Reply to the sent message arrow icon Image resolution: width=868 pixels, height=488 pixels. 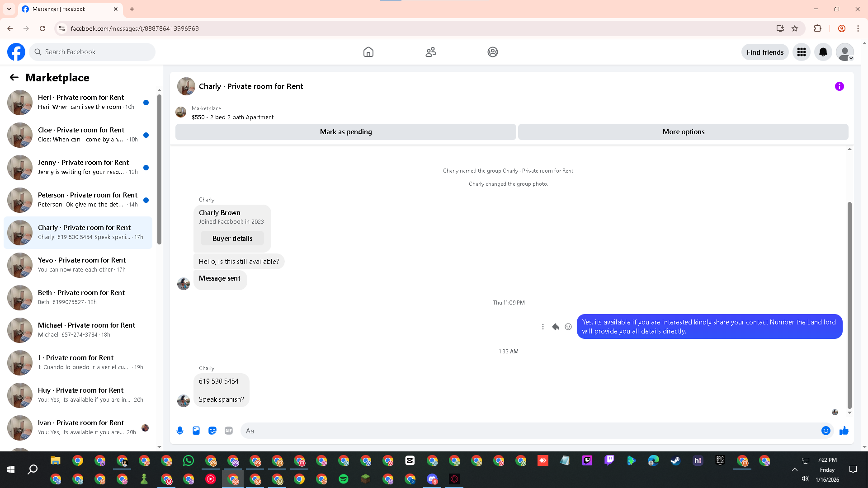tap(556, 327)
